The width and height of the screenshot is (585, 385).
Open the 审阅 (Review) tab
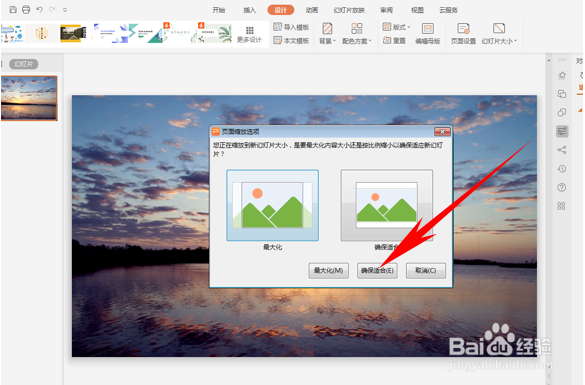tap(386, 10)
